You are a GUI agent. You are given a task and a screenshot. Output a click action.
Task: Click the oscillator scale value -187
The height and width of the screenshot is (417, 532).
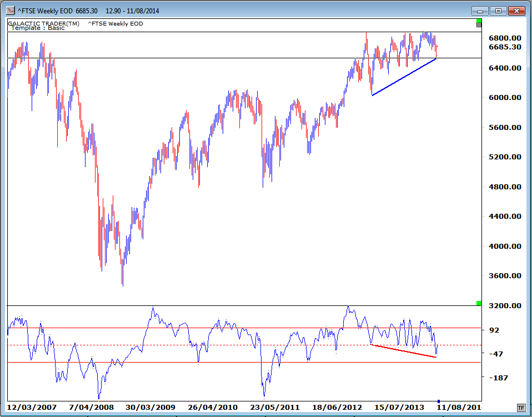click(x=498, y=378)
